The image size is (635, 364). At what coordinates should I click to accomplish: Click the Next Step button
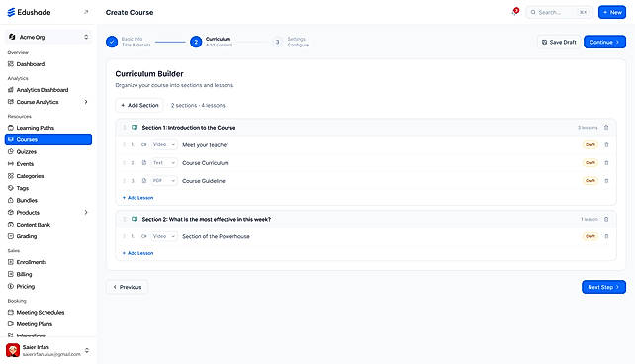click(x=603, y=287)
